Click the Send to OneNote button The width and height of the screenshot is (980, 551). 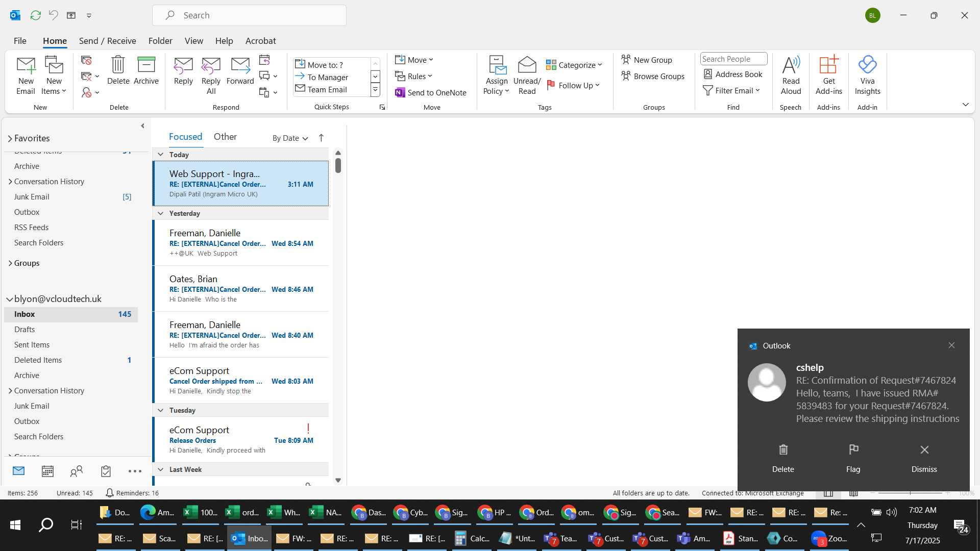[x=431, y=92]
